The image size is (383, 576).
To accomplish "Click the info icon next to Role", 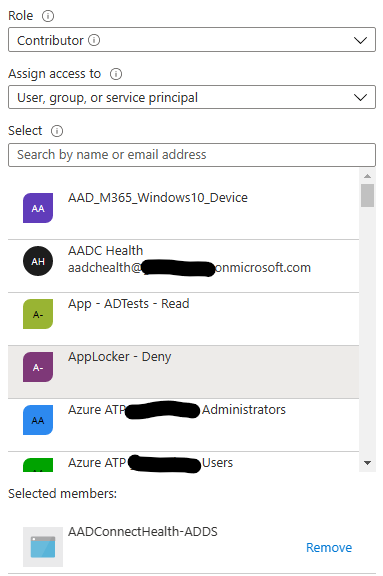I will pos(48,16).
